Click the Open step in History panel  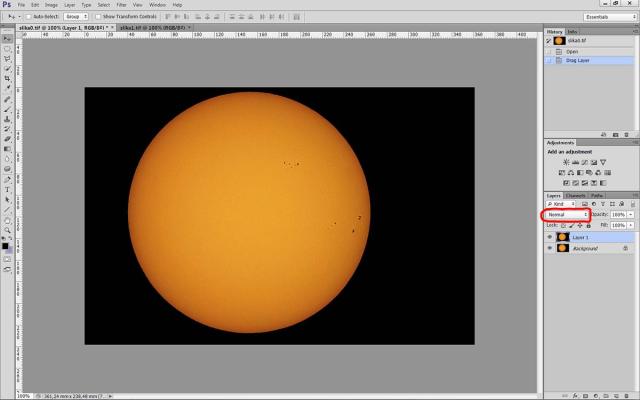pos(572,51)
